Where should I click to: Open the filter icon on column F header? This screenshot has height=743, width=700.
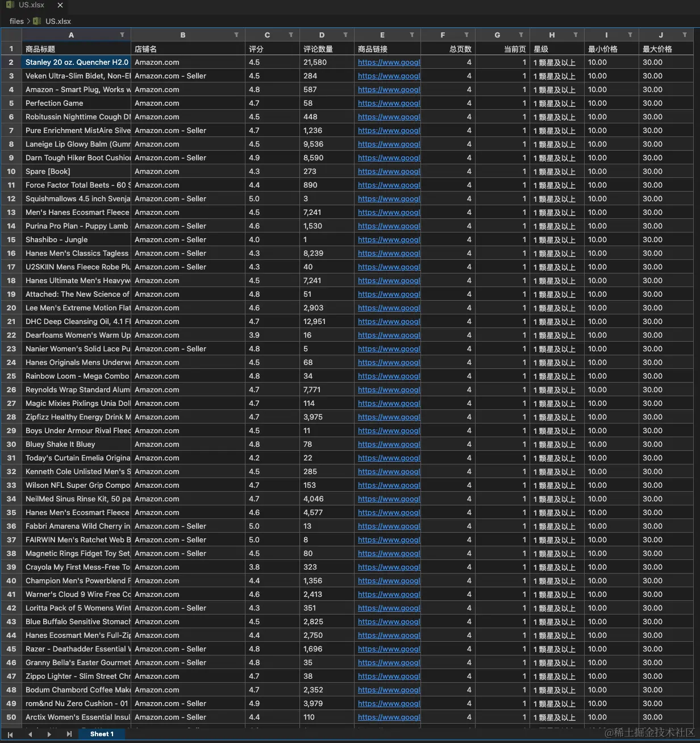click(466, 35)
